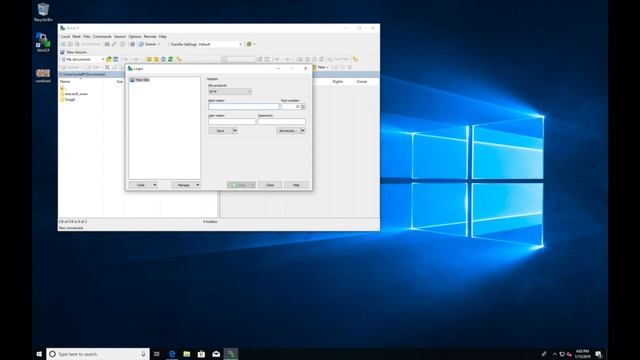Open the Windows Start menu
Image resolution: width=640 pixels, height=360 pixels.
(39, 354)
